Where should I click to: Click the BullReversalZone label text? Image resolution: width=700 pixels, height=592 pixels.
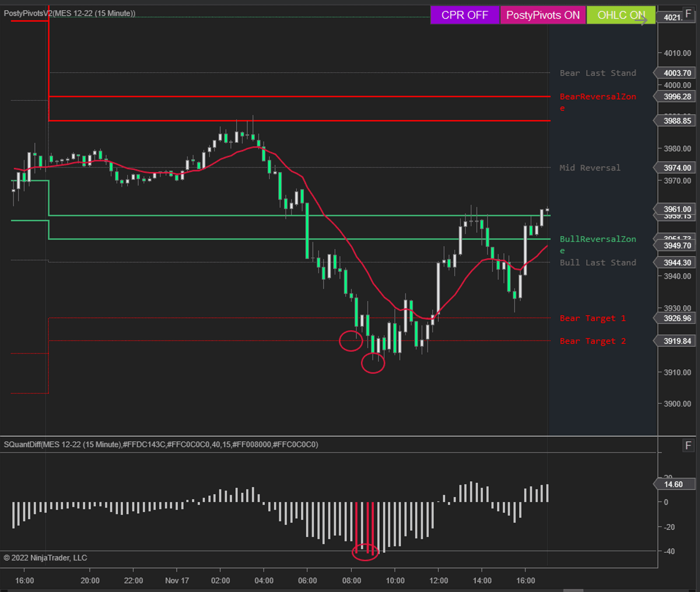pos(597,239)
